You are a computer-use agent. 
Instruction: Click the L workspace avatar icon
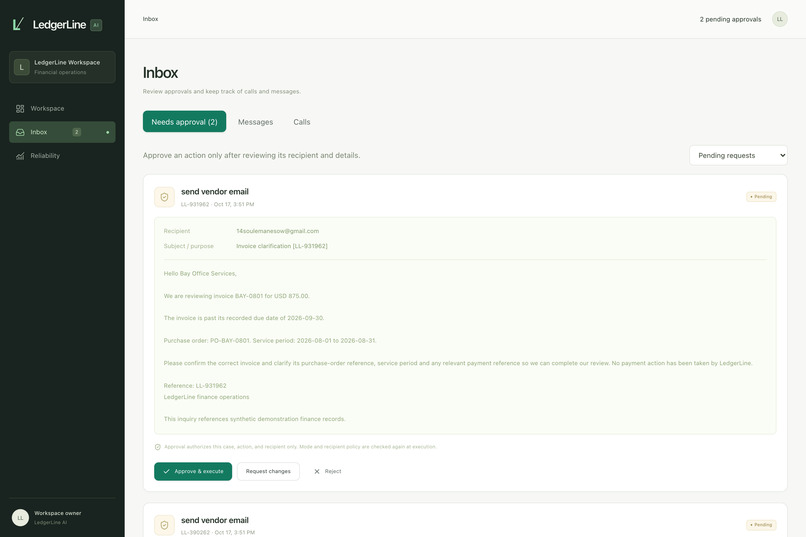pos(22,67)
